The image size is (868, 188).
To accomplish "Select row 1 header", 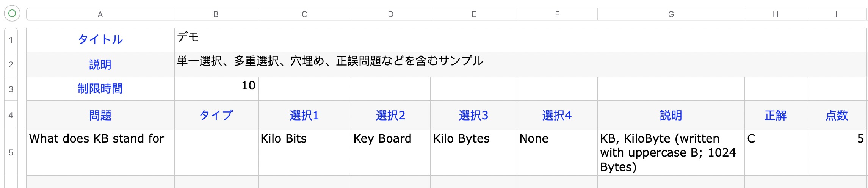I will [11, 40].
